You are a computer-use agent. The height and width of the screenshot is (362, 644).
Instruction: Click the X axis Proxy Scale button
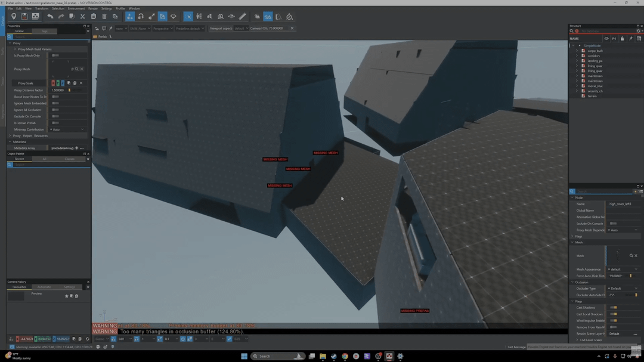point(53,83)
